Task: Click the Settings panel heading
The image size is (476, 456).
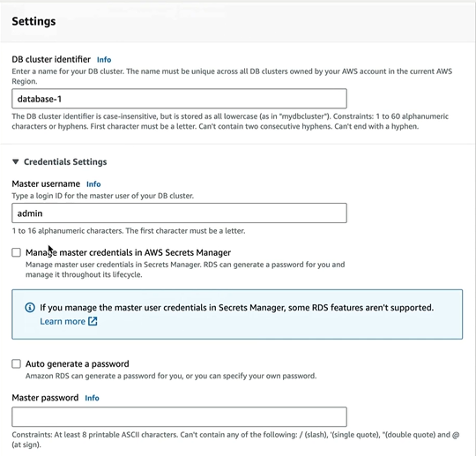Action: (x=33, y=21)
